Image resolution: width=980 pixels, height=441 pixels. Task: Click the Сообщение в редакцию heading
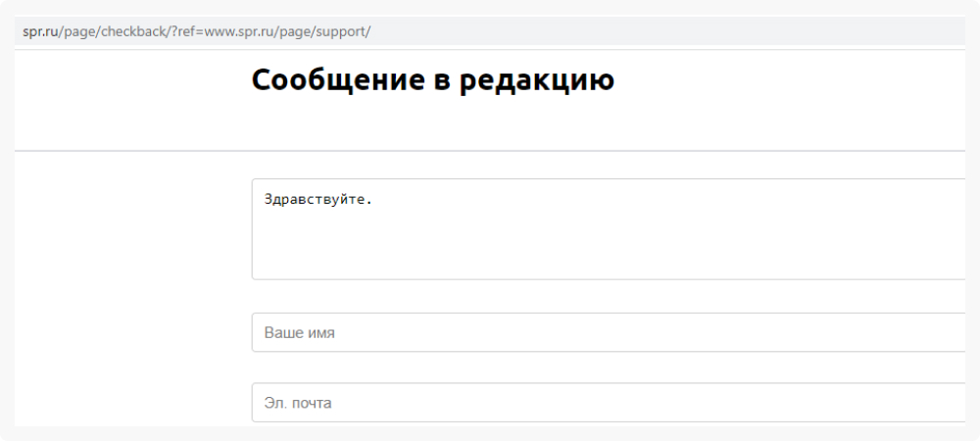tap(432, 81)
